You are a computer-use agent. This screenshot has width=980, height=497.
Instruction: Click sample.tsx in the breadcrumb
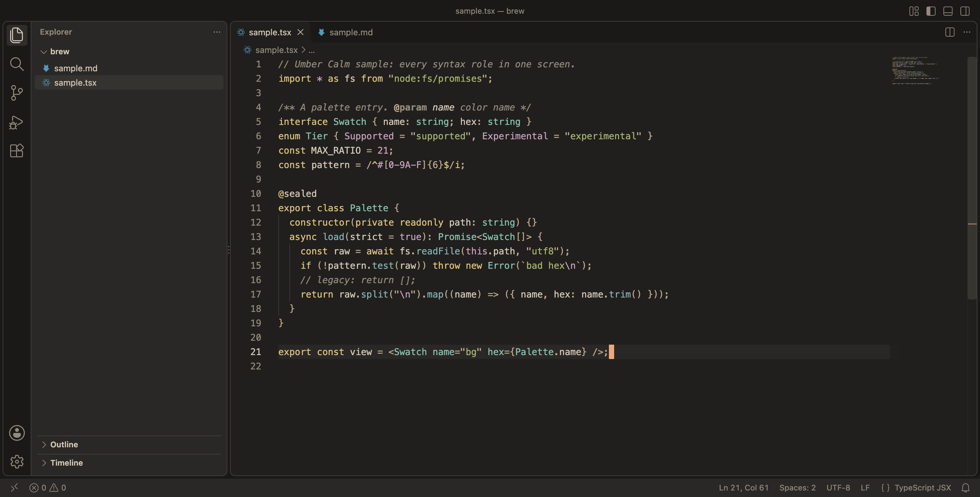tap(276, 50)
